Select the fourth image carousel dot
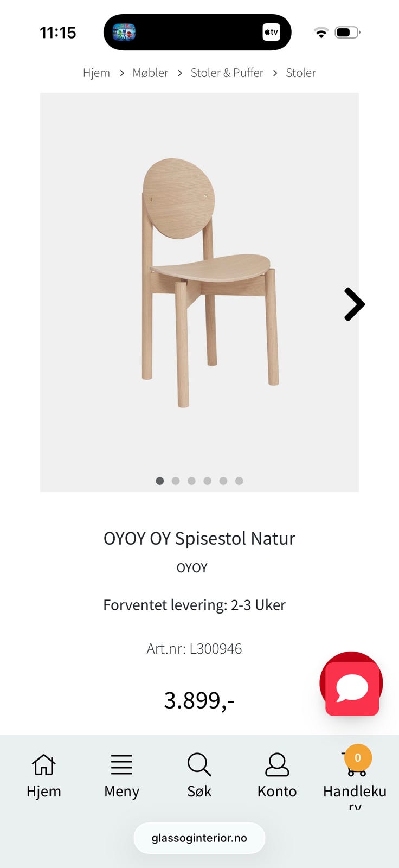This screenshot has height=868, width=399. (x=207, y=481)
